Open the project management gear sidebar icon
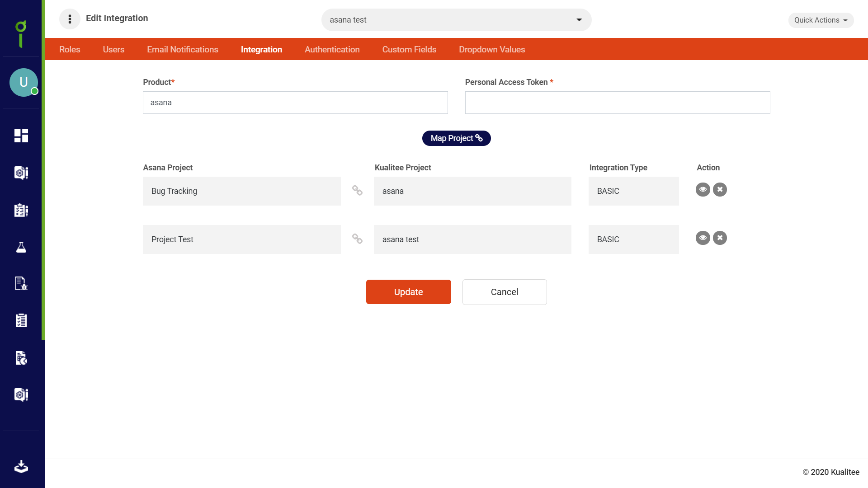Screen dimensions: 868x488 click(21, 173)
